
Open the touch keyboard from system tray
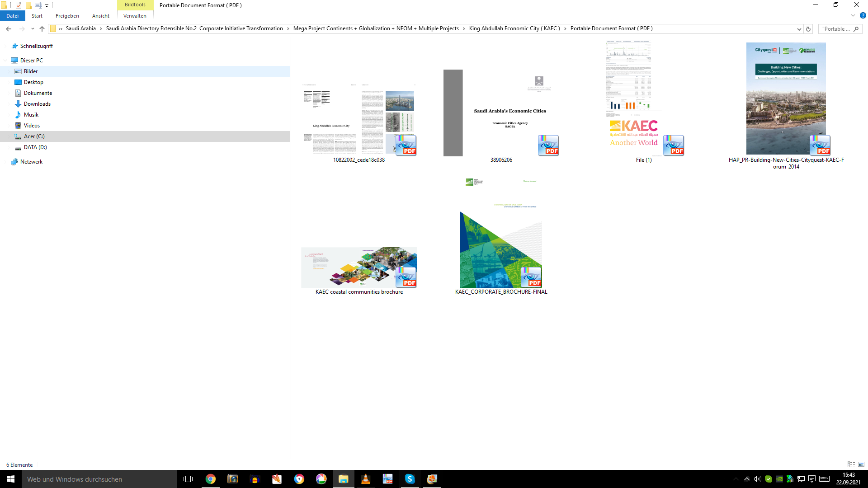click(x=824, y=479)
